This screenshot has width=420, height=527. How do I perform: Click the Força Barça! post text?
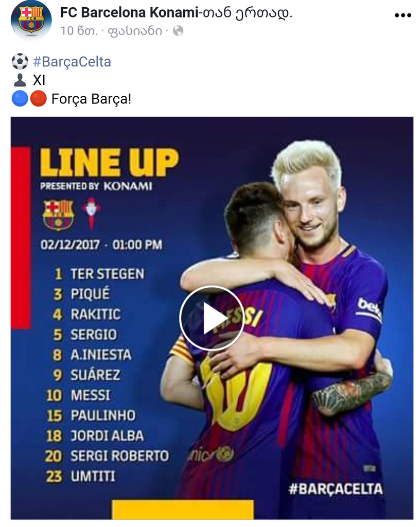[91, 99]
